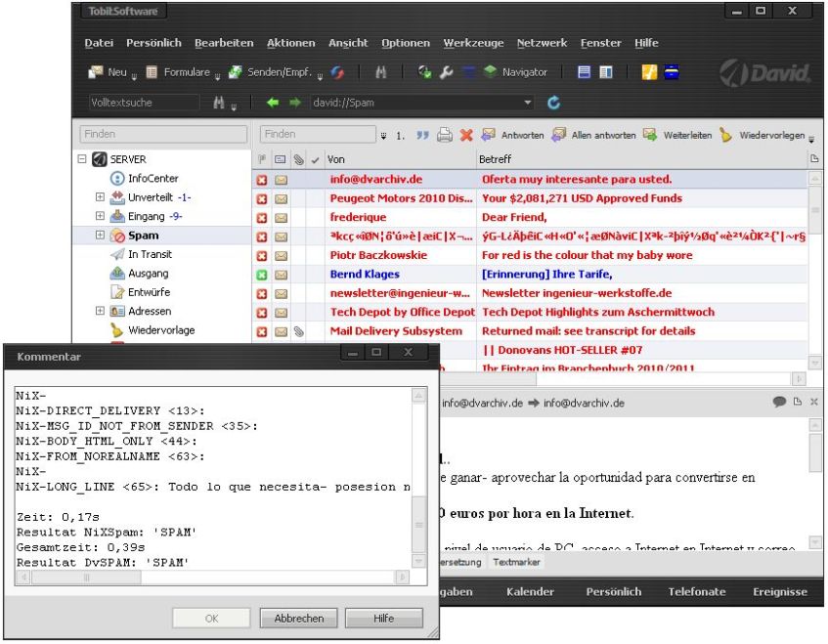
Task: Expand the Spam folder
Action: (100, 235)
